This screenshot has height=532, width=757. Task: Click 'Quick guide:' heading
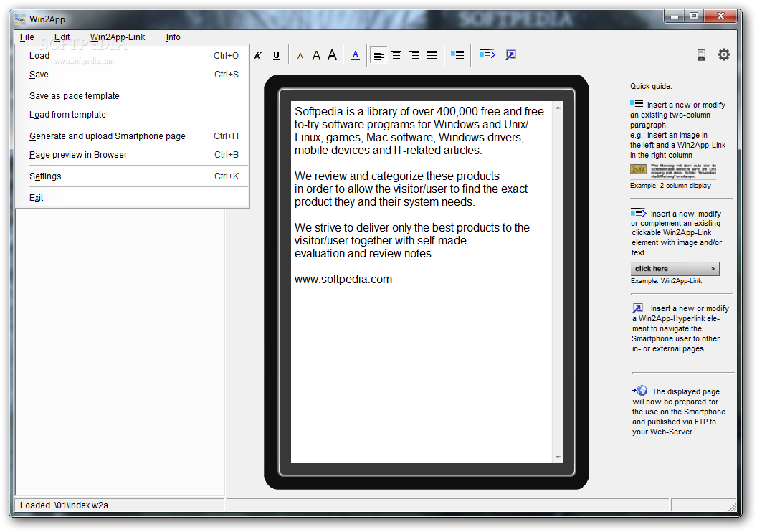pyautogui.click(x=651, y=87)
